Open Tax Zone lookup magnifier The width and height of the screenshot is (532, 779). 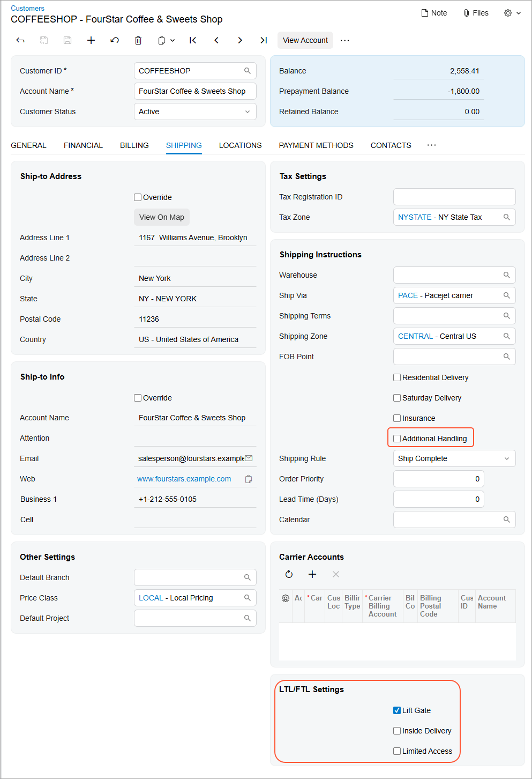tap(507, 217)
